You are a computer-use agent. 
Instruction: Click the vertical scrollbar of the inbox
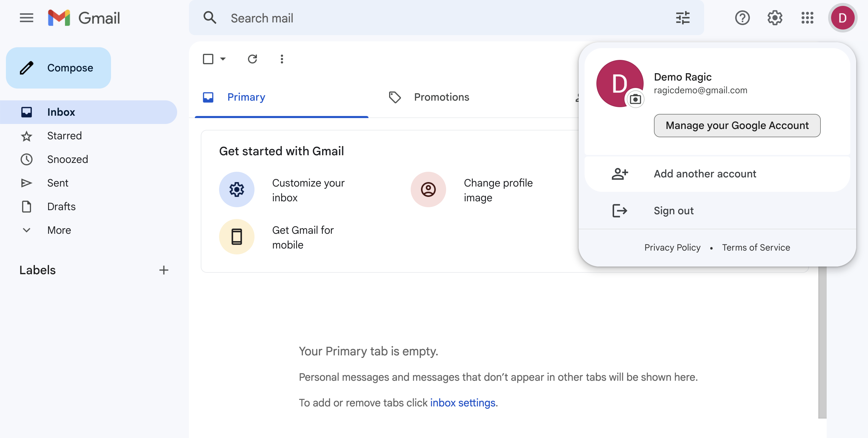pyautogui.click(x=822, y=342)
